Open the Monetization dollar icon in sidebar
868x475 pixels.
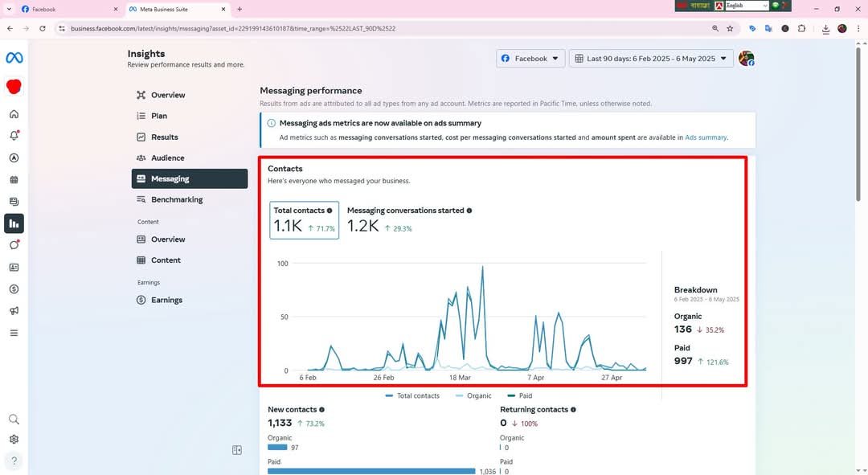(x=14, y=289)
